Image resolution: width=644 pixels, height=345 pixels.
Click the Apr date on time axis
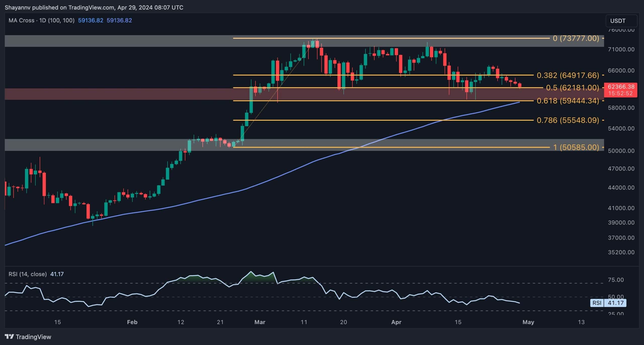pyautogui.click(x=396, y=322)
